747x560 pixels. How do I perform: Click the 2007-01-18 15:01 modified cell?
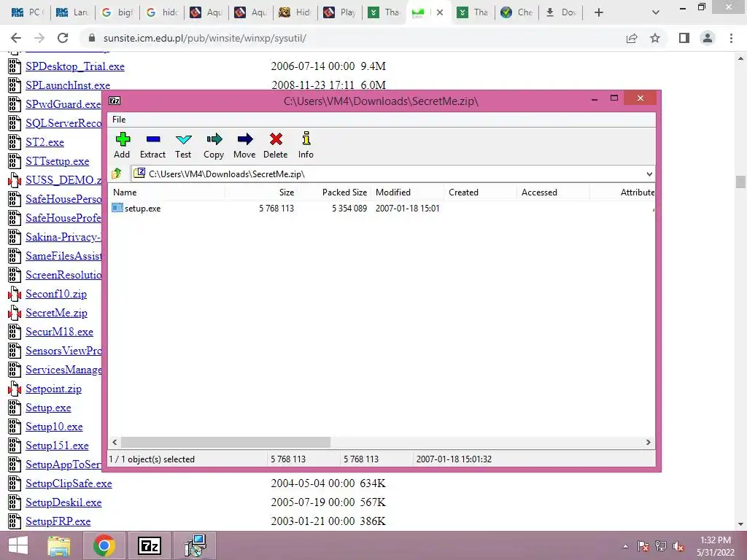tap(407, 208)
